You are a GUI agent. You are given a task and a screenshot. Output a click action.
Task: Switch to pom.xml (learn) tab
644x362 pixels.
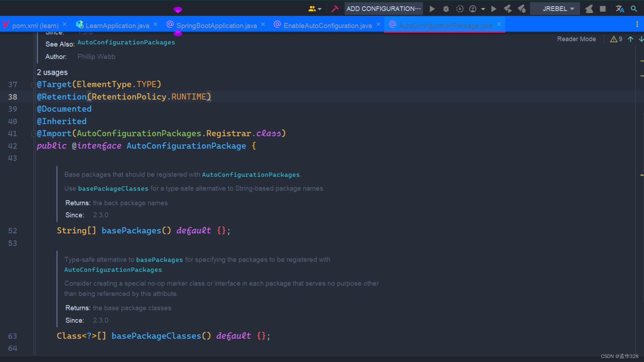coord(35,25)
